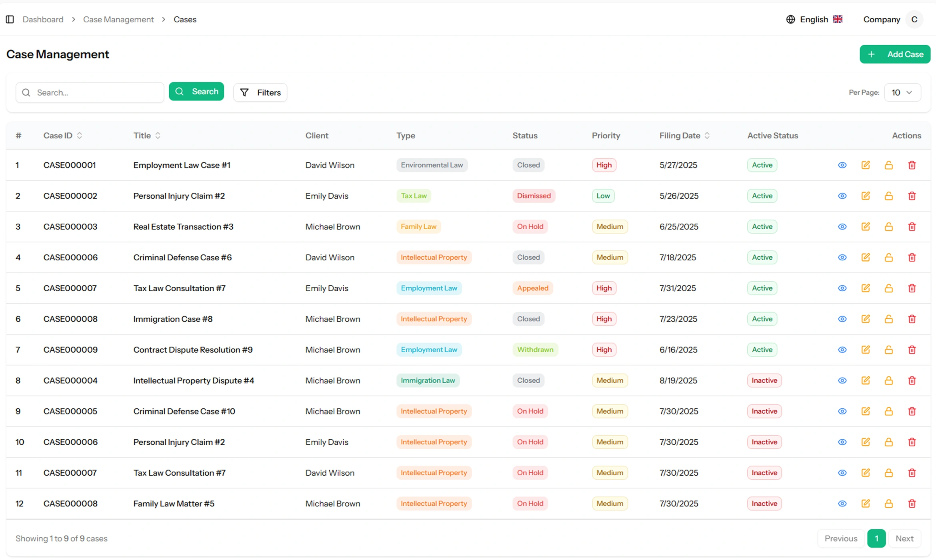Go to Dashboard breadcrumb
The image size is (936, 560).
(43, 19)
